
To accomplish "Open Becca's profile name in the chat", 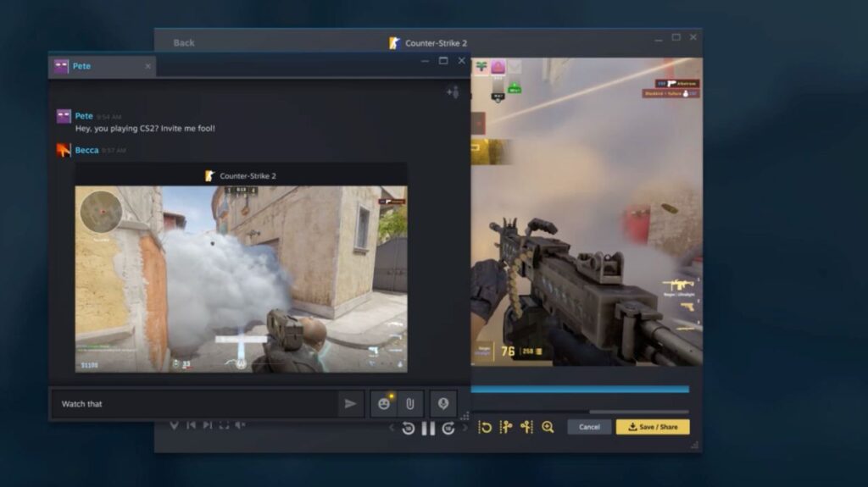I will coord(87,150).
